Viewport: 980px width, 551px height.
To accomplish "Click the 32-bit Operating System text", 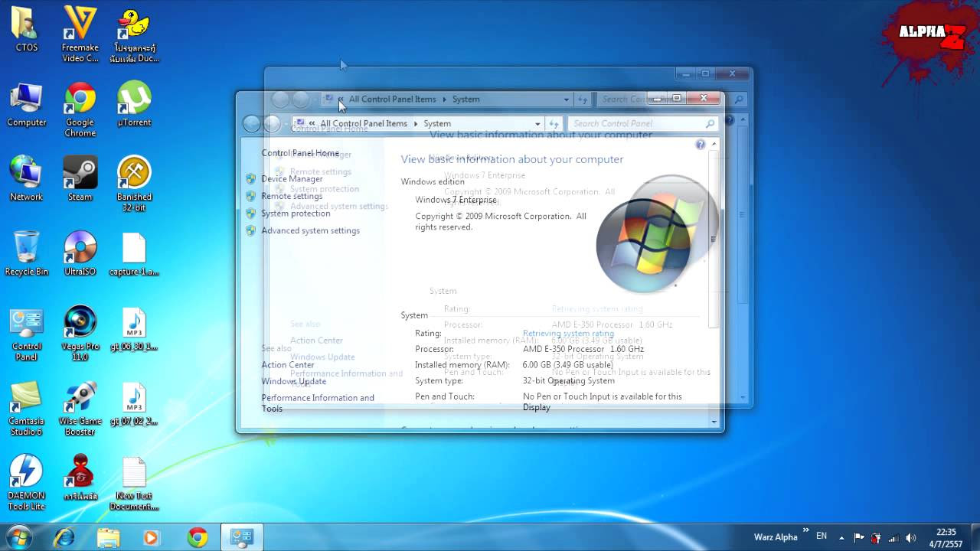I will tap(569, 380).
